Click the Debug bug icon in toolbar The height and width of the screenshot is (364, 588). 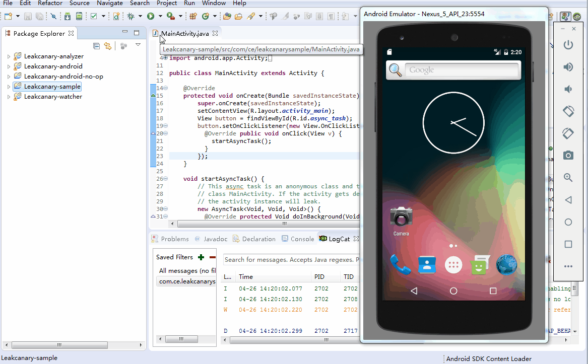[x=131, y=16]
